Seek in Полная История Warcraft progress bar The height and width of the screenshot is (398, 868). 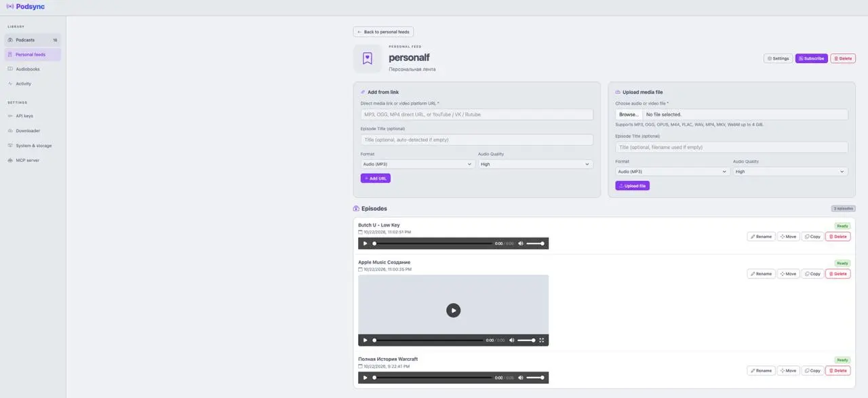click(433, 378)
